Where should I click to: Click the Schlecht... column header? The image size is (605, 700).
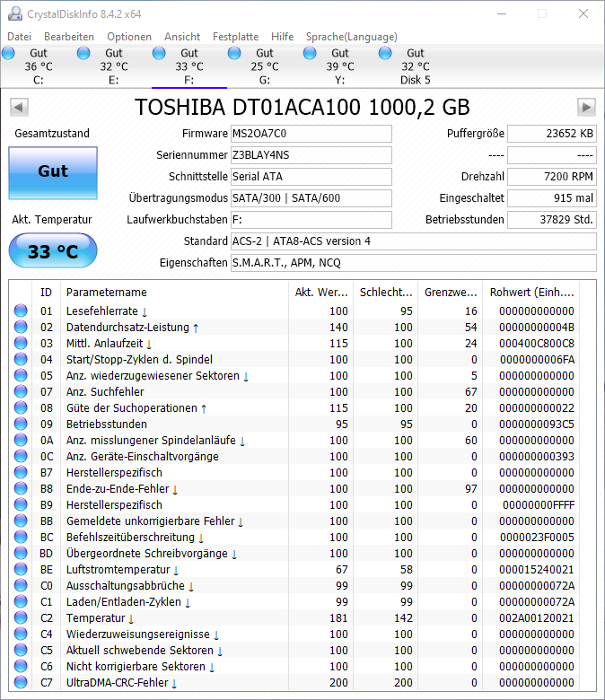coord(386,292)
